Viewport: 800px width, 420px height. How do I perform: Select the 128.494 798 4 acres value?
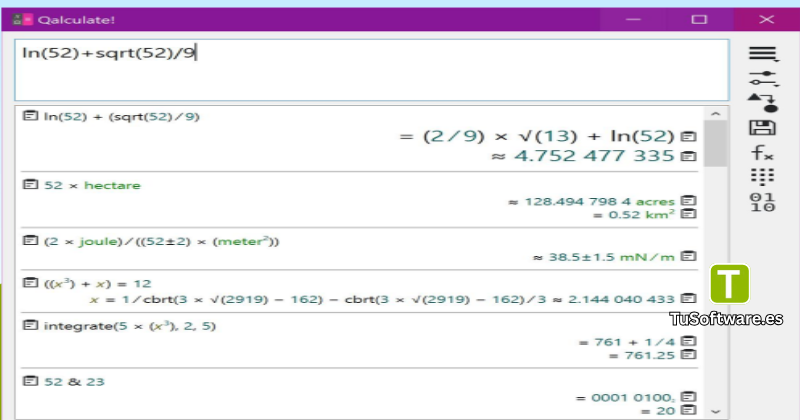(599, 202)
